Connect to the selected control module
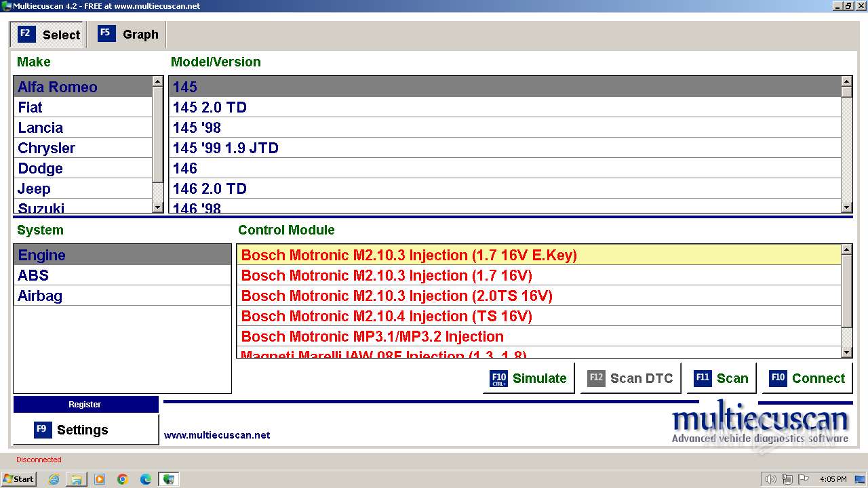The image size is (868, 488). coord(807,378)
